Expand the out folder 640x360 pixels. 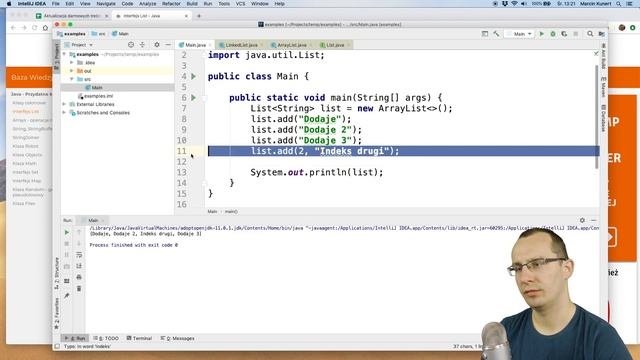tap(72, 71)
